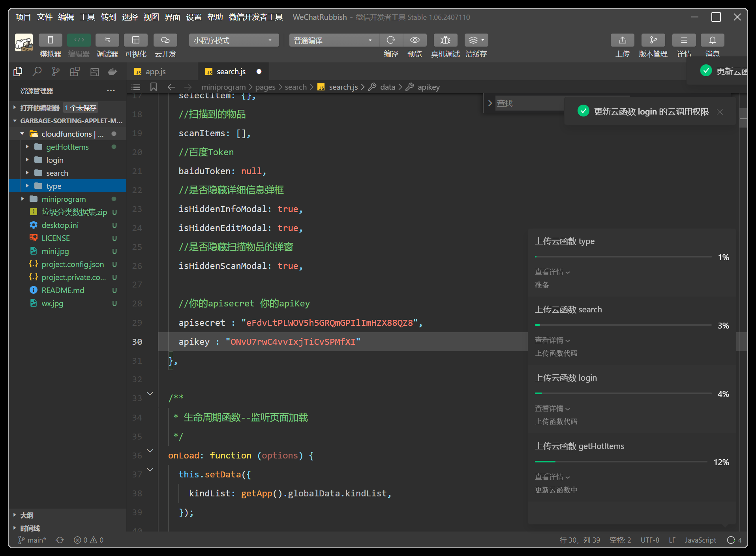Toggle the debugger panel button
The image size is (756, 556).
pos(107,40)
